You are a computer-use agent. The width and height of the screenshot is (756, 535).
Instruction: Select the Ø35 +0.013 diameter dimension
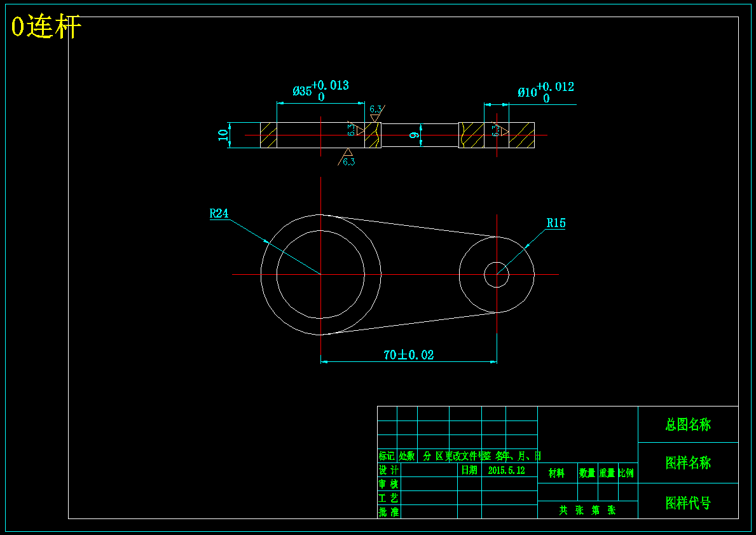click(320, 91)
